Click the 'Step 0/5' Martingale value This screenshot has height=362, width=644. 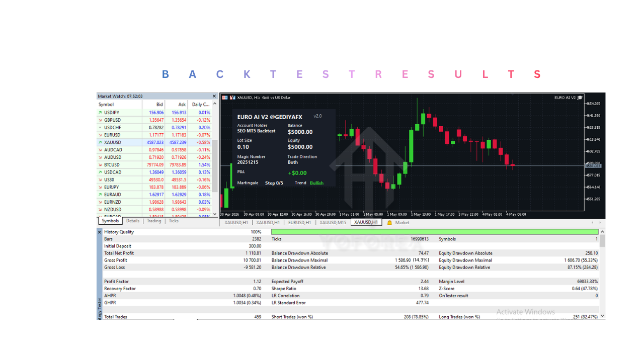(x=274, y=183)
